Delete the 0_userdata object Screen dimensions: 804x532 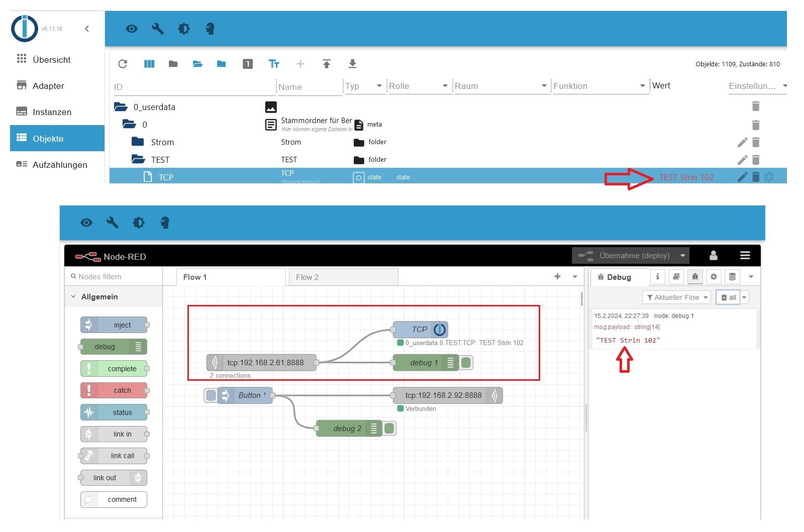click(x=756, y=106)
